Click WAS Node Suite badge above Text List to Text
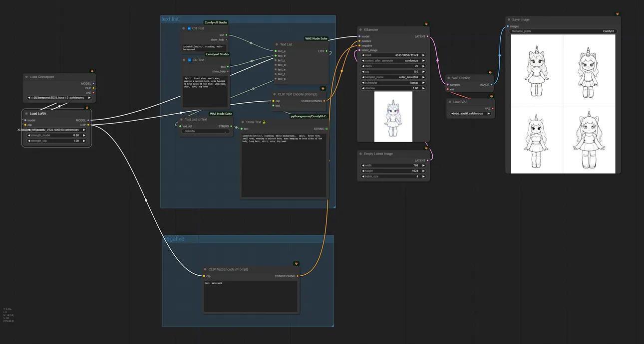This screenshot has height=344, width=644. tap(221, 114)
